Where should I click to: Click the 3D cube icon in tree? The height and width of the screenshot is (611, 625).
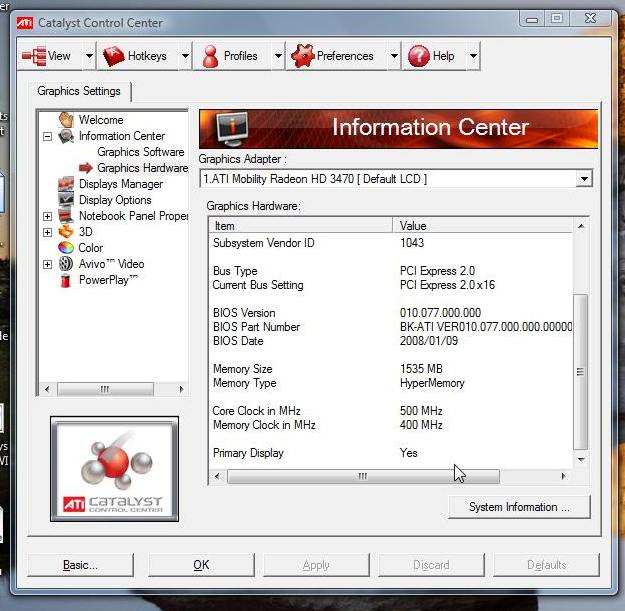coord(66,232)
